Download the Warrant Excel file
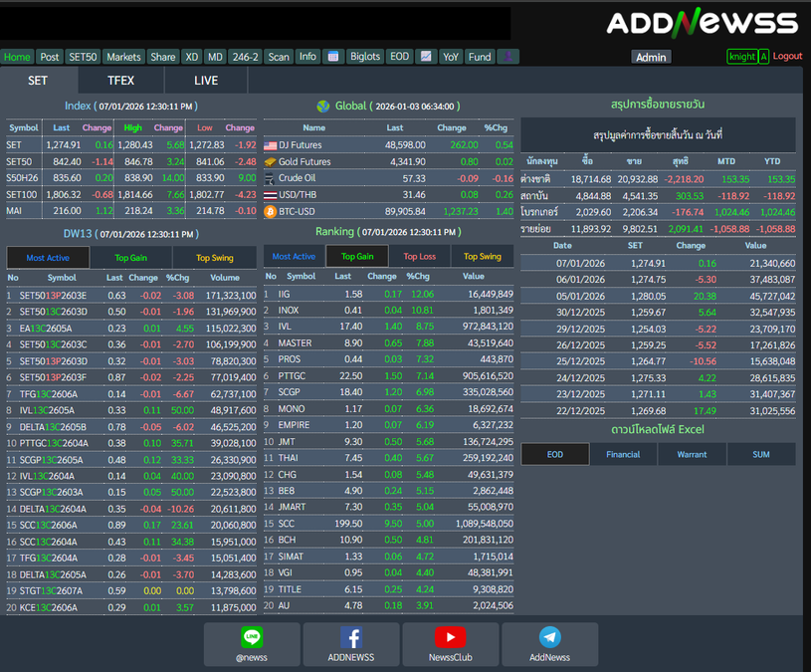The image size is (811, 672). [x=692, y=455]
